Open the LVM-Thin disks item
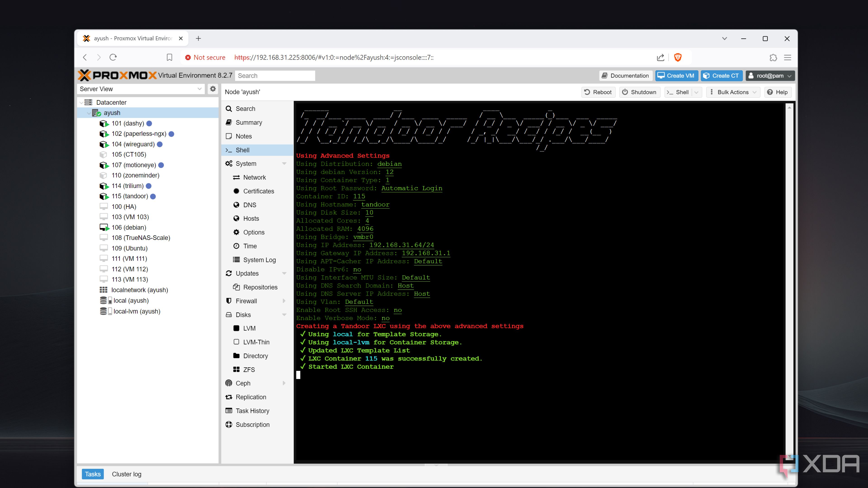 coord(257,342)
